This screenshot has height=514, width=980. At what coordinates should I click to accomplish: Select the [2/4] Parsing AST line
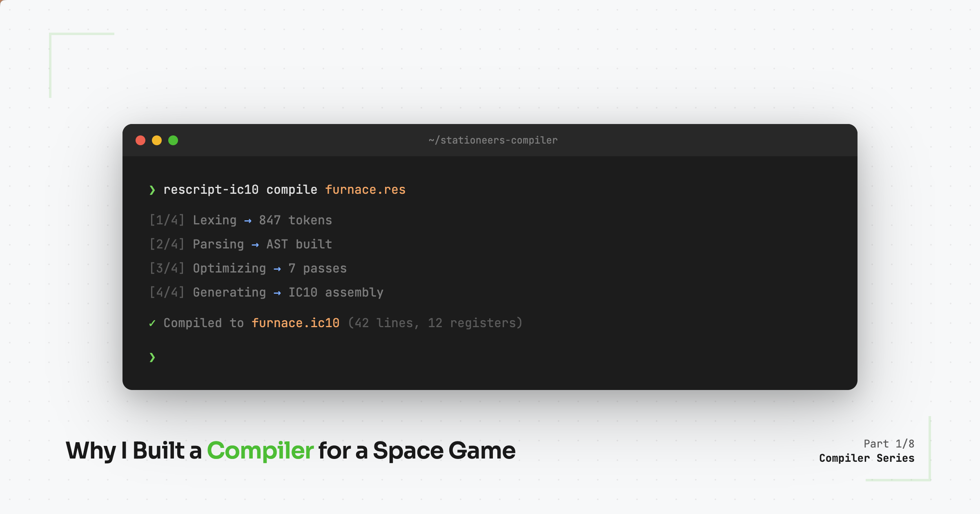(240, 244)
